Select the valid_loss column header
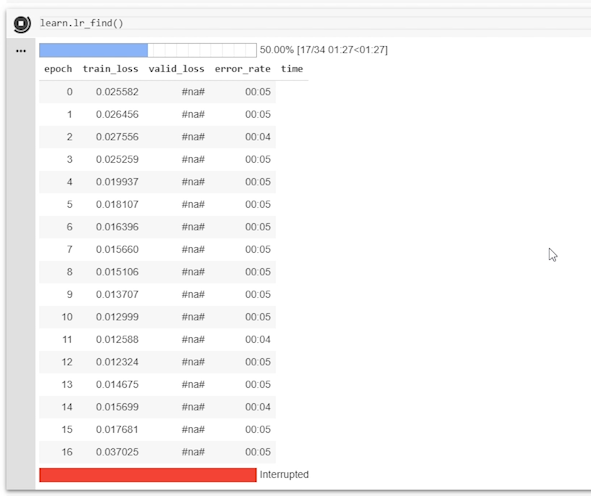This screenshot has width=591, height=496. 176,69
